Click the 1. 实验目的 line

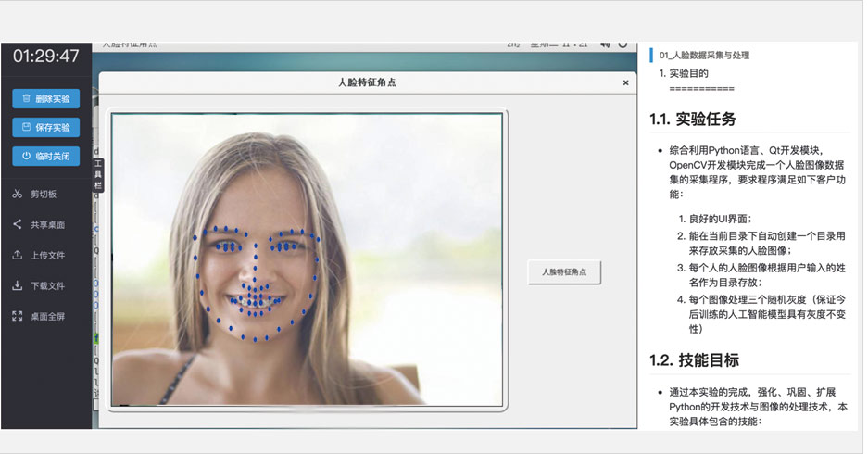point(684,73)
